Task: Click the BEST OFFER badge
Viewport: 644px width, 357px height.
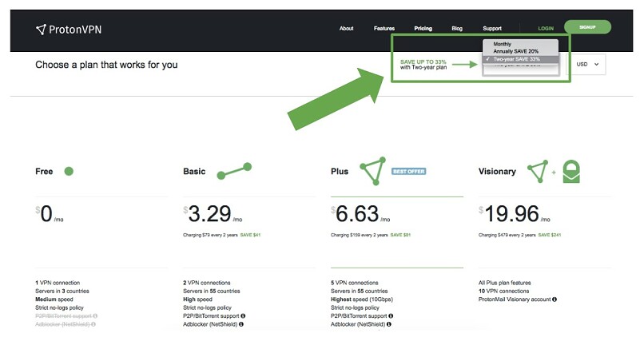Action: coord(408,171)
